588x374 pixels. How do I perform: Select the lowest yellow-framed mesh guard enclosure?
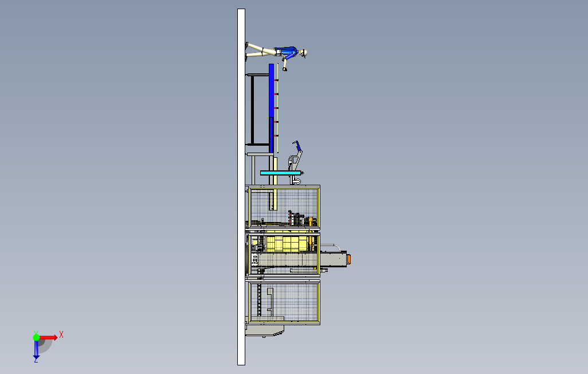coord(284,302)
